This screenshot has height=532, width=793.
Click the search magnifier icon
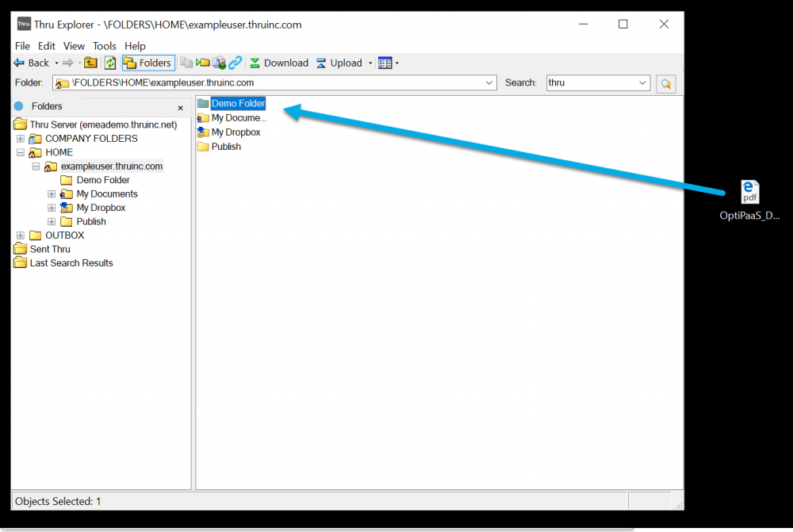[665, 83]
